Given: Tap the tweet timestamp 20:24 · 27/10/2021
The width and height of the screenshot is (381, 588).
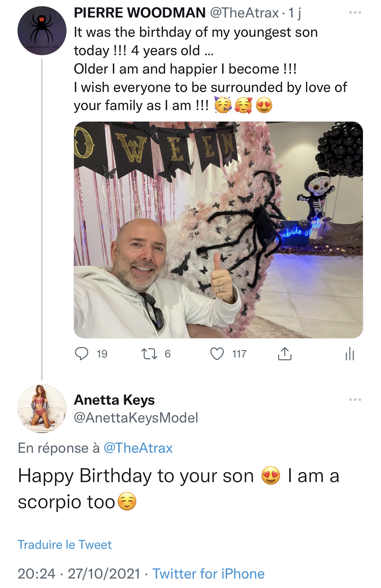Looking at the screenshot, I should click(x=79, y=574).
